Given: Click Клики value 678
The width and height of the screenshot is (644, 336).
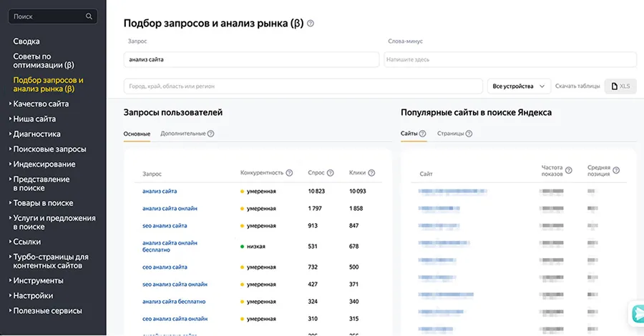Looking at the screenshot, I should [353, 247].
